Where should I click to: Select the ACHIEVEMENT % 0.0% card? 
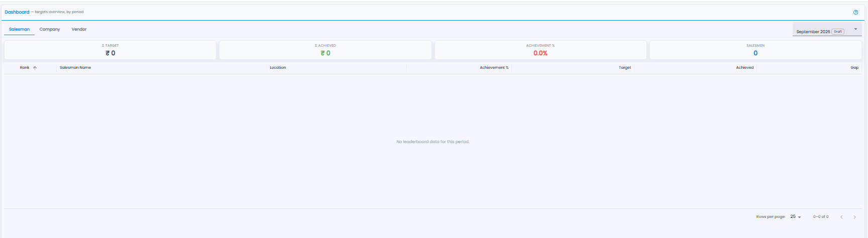540,50
